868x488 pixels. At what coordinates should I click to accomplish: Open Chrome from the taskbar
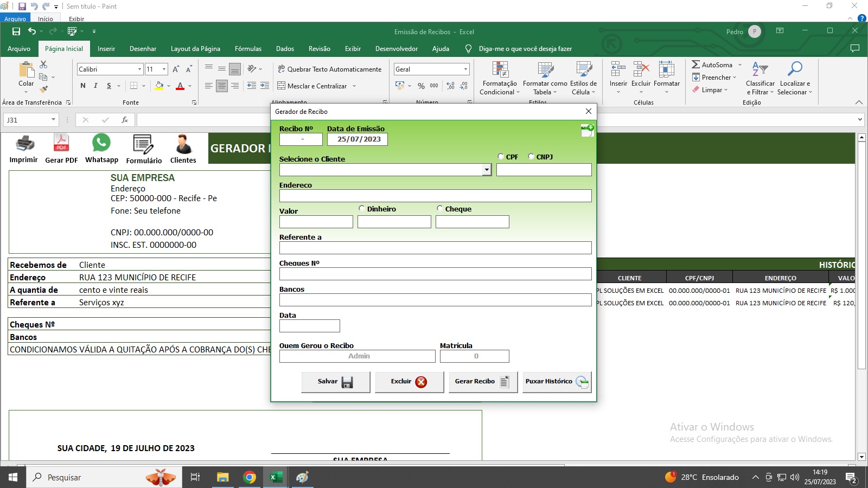[x=250, y=477]
